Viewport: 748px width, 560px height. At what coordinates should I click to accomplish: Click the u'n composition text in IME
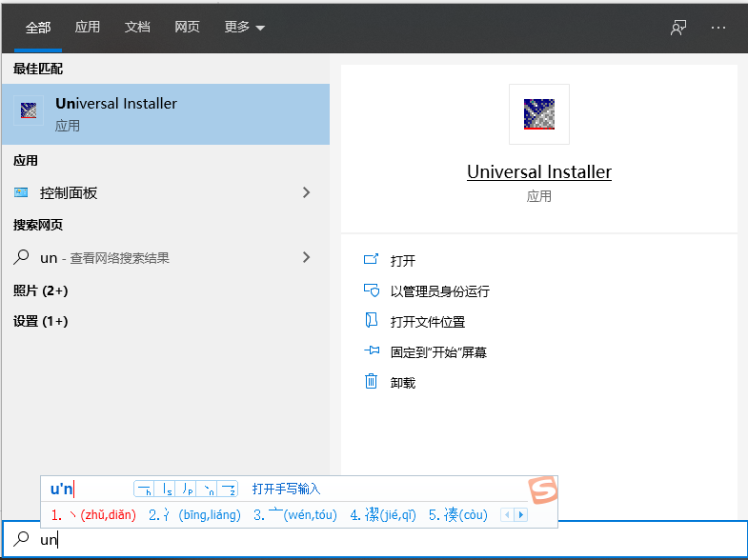point(62,489)
